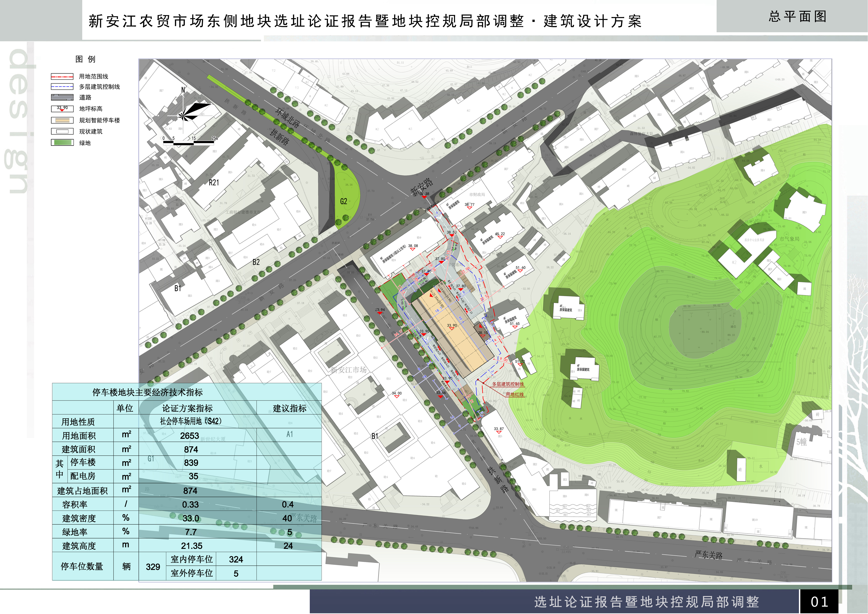Click the R21 block label
Image resolution: width=868 pixels, height=614 pixels.
click(214, 183)
